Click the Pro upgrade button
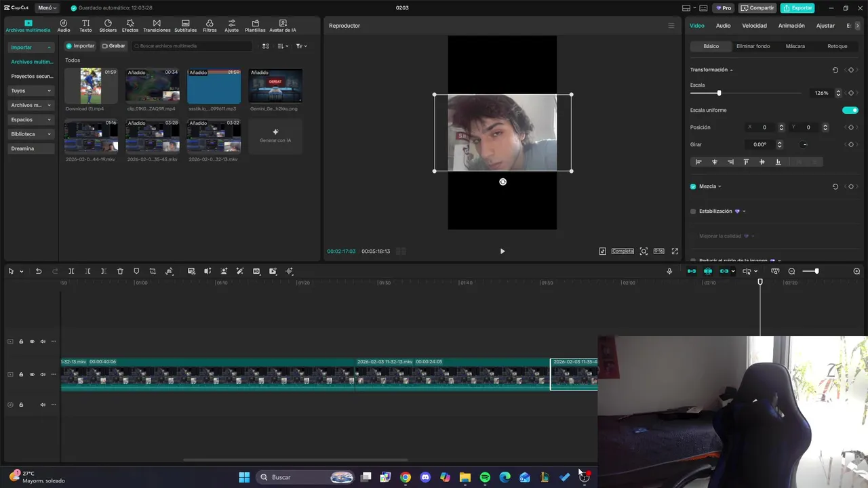Image resolution: width=868 pixels, height=488 pixels. (723, 8)
